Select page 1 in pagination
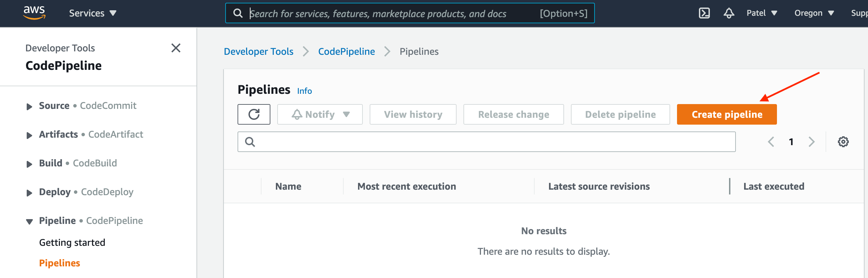868x278 pixels. [x=791, y=142]
